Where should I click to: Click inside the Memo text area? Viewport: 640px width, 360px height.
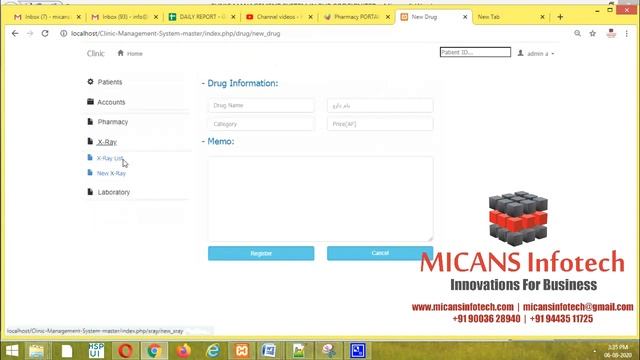pyautogui.click(x=320, y=199)
